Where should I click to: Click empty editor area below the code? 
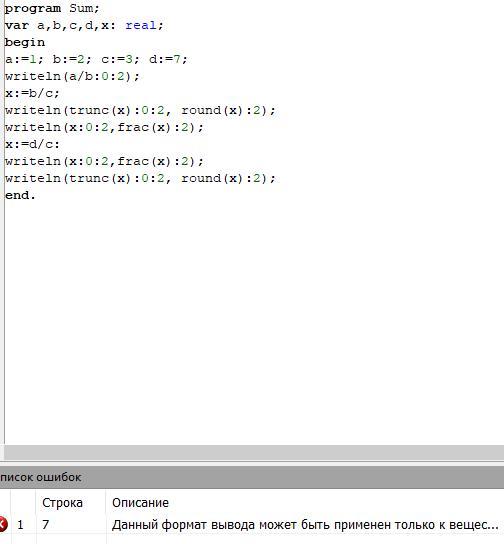(253, 323)
